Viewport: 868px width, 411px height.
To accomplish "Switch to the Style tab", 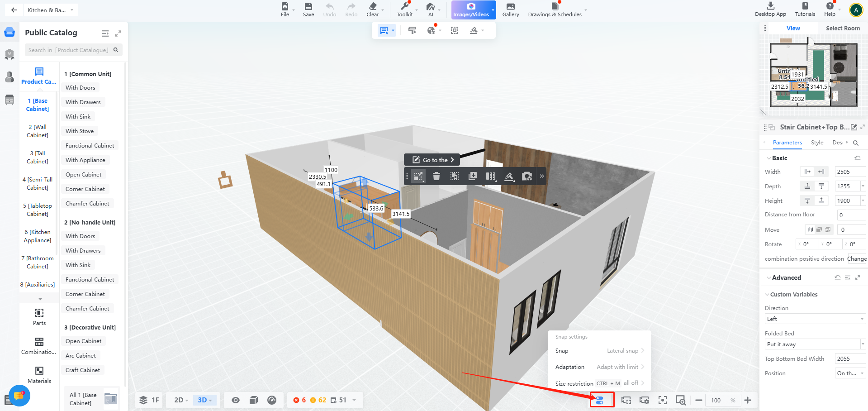I will [817, 143].
